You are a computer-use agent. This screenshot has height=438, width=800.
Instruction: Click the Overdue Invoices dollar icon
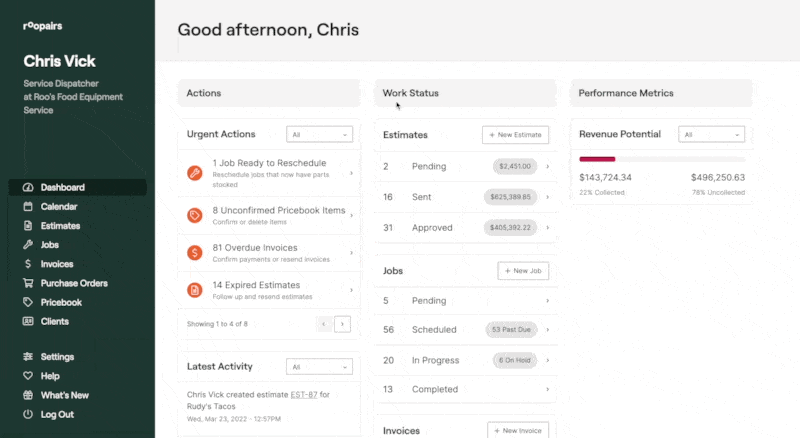pos(195,252)
